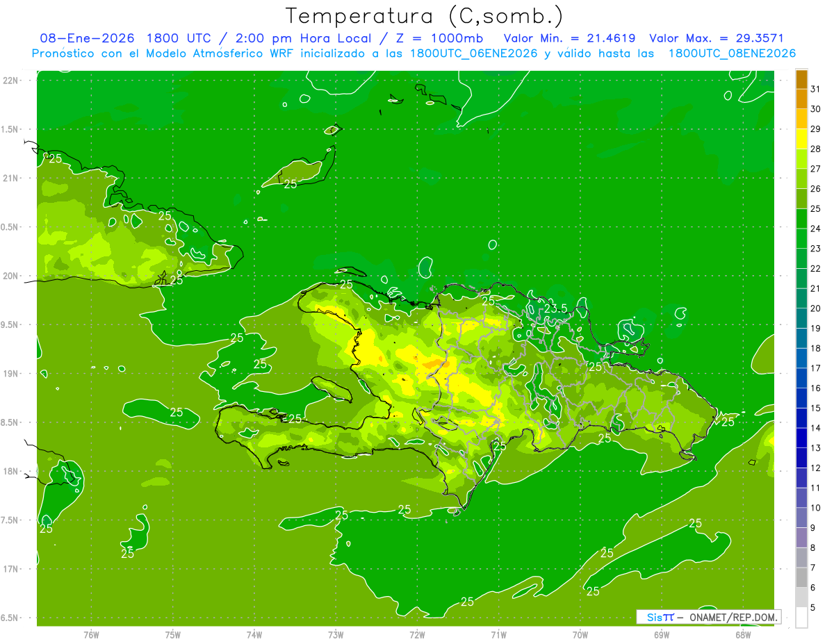Click the "70W" longitude axis label

pos(580,634)
